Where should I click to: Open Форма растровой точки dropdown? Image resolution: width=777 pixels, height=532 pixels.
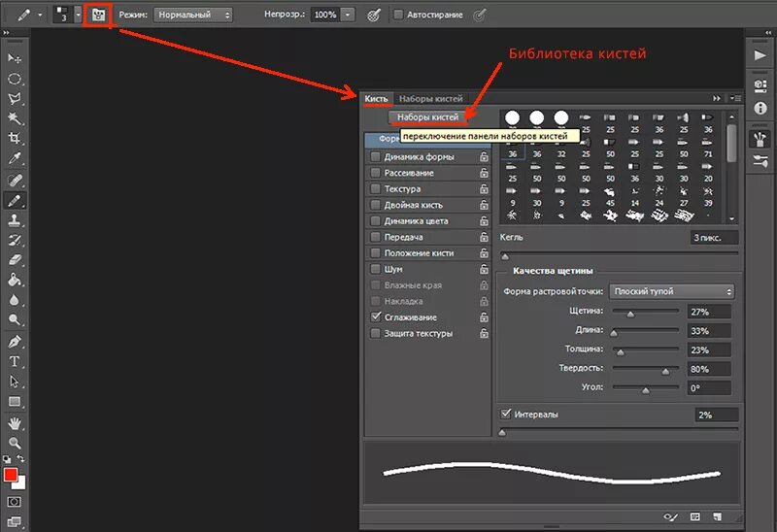tap(671, 292)
